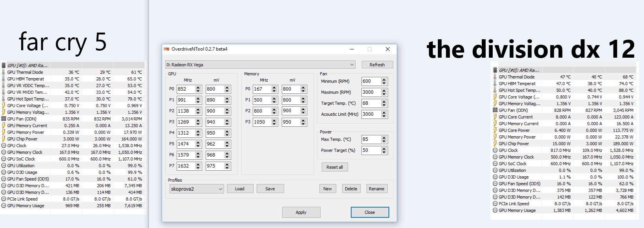Click thermometer icon of GPU Hot Spot Temp in division panel
The width and height of the screenshot is (644, 228).
pyautogui.click(x=495, y=90)
